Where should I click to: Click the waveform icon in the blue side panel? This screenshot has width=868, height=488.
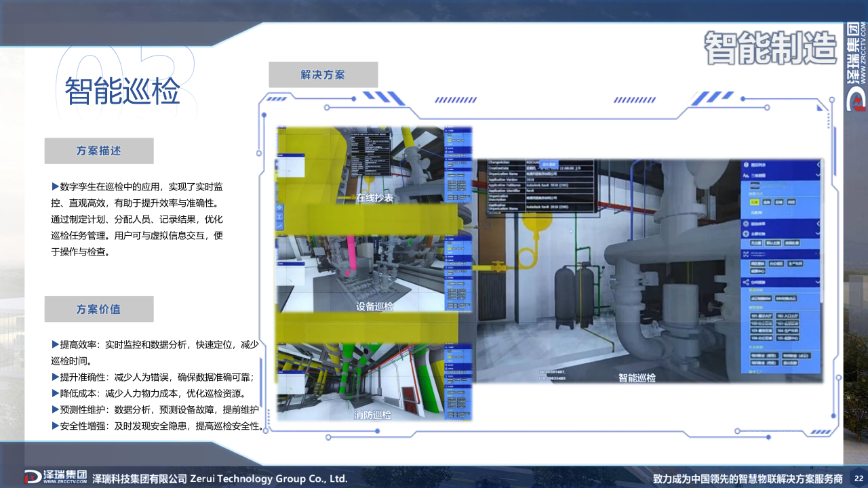(x=747, y=176)
